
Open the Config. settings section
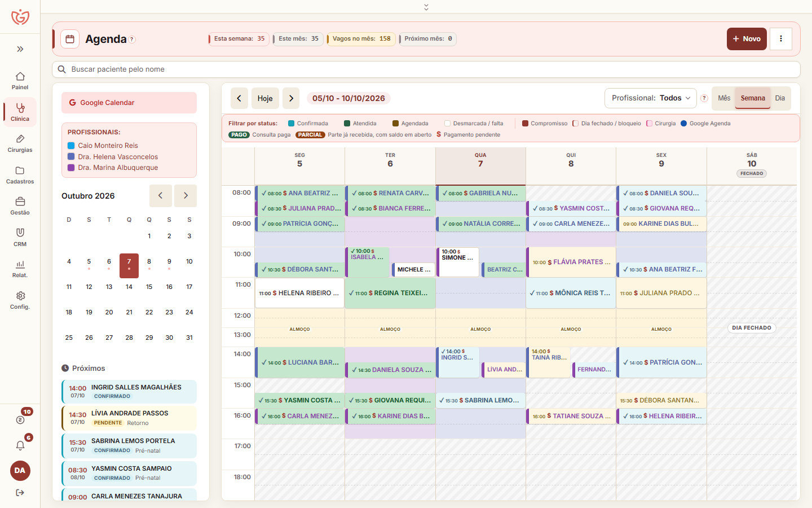click(20, 300)
